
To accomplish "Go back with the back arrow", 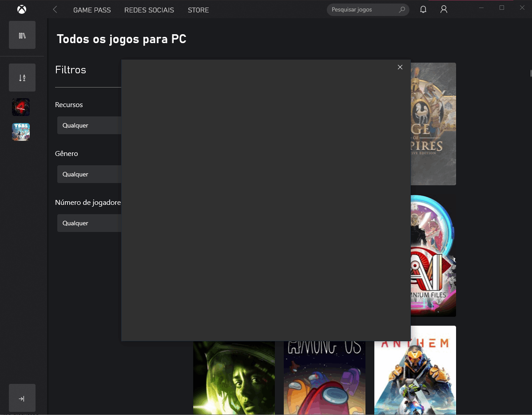I will [55, 9].
